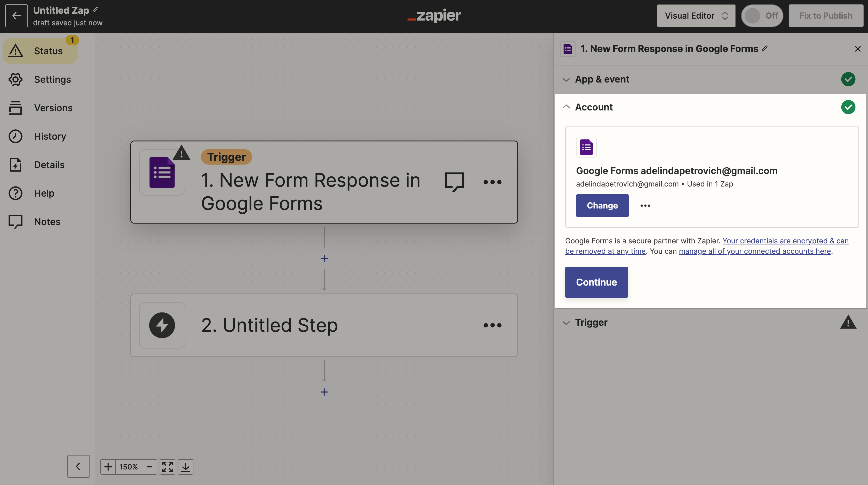Screen dimensions: 868x485
Task: Click Fix to Publish button
Action: pos(826,16)
